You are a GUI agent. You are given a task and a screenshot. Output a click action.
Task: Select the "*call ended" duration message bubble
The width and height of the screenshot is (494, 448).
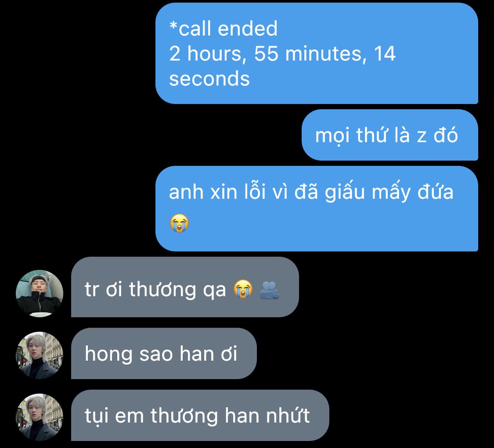coord(317,54)
